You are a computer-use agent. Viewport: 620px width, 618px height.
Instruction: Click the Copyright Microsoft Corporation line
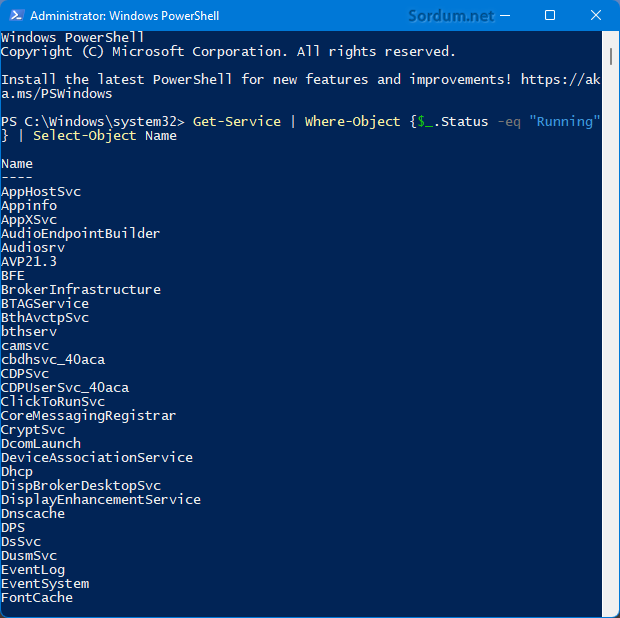[x=228, y=52]
